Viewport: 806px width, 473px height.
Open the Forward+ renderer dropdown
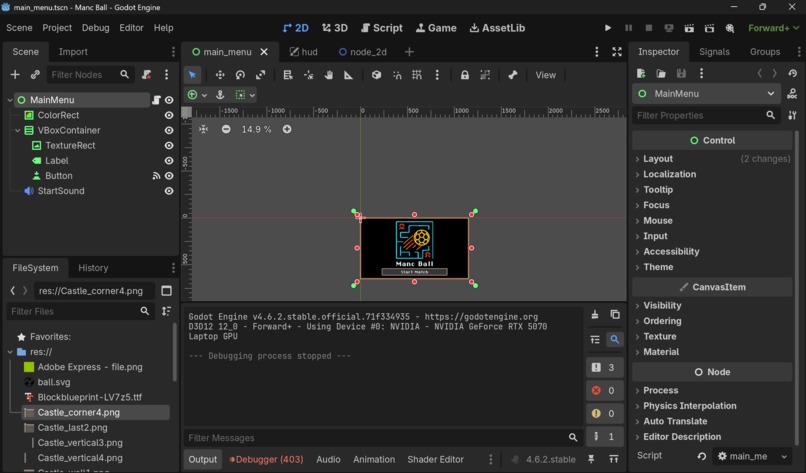(x=774, y=28)
